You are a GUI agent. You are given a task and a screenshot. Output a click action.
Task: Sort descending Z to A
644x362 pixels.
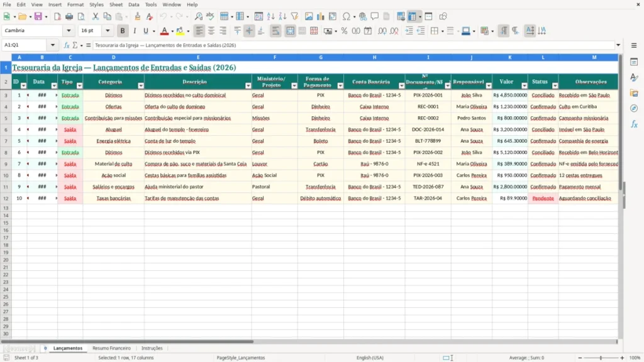[282, 16]
